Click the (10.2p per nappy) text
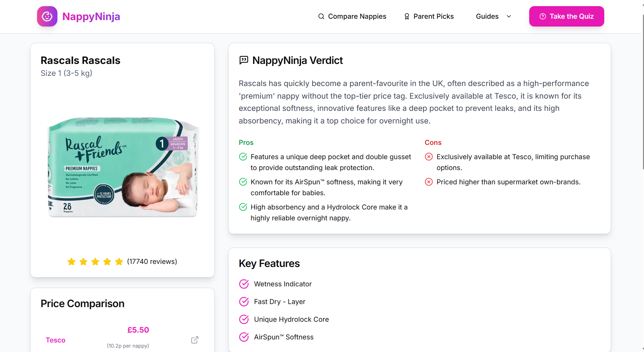This screenshot has height=352, width=644. coord(128,346)
